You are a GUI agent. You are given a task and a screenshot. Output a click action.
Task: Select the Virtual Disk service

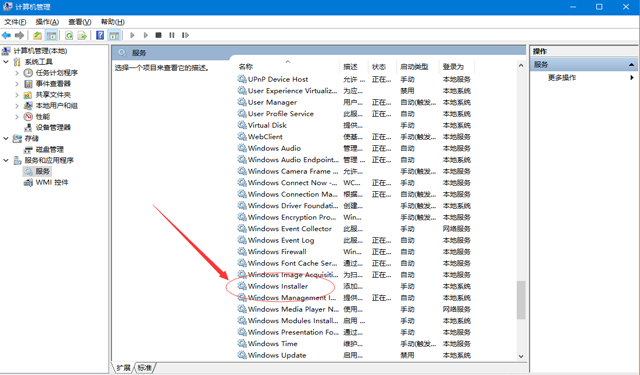coord(267,125)
